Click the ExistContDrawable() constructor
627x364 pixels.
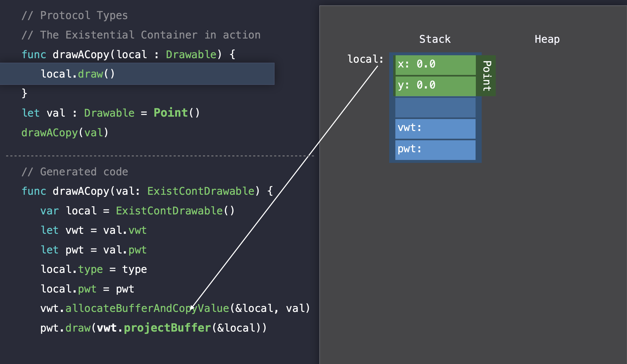[x=175, y=211]
